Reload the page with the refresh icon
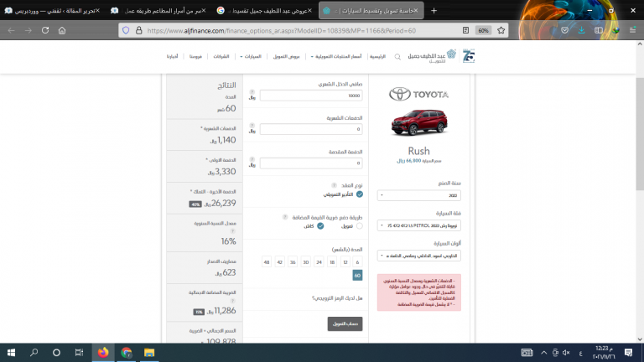Screen dimensions: 644x362 pos(45,30)
